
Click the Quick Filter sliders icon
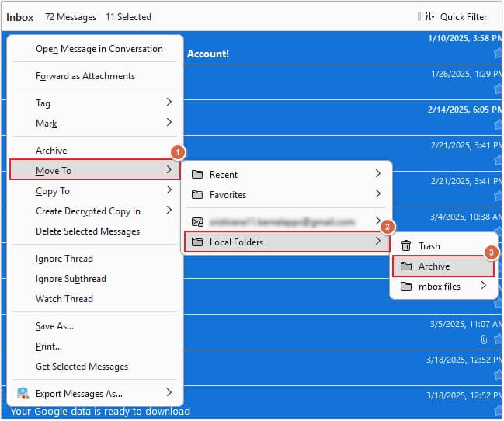tap(429, 17)
